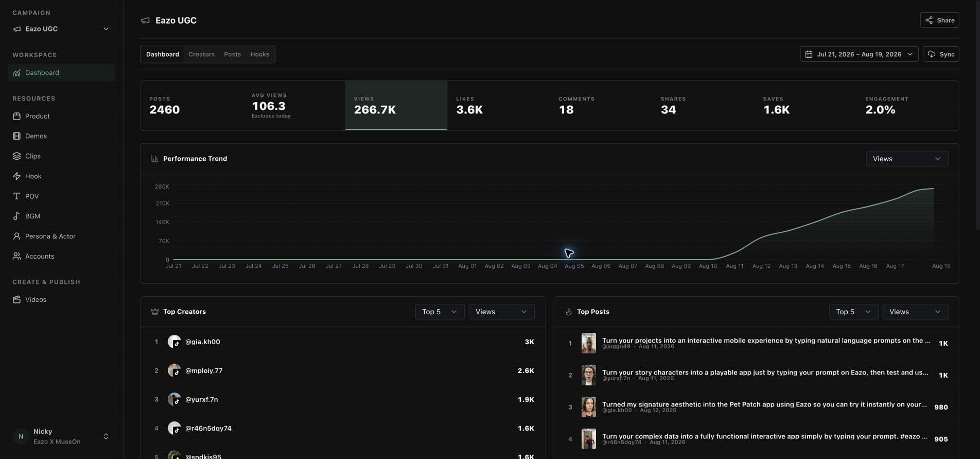Viewport: 980px width, 459px height.
Task: Open the Eazo UGC campaign selector
Action: tap(61, 29)
